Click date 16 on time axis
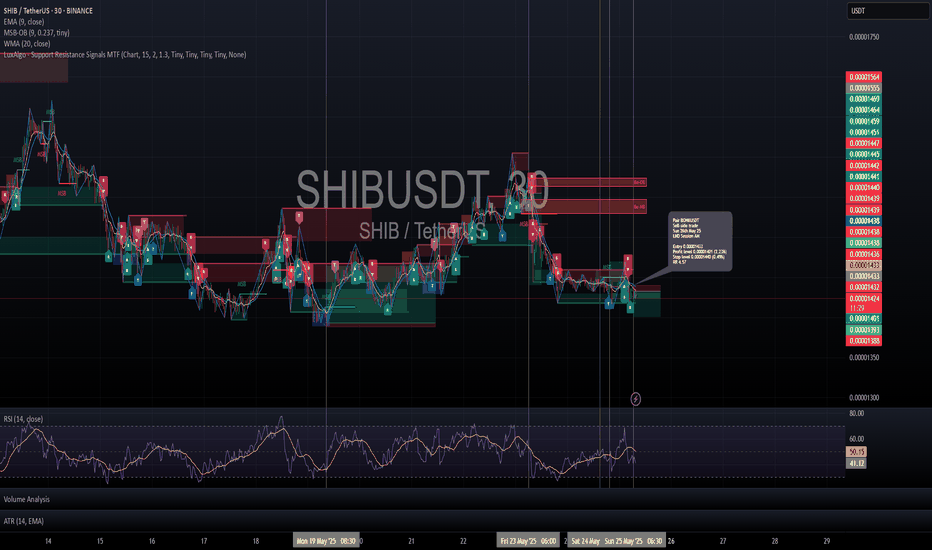Viewport: 932px width, 550px height. pos(152,541)
